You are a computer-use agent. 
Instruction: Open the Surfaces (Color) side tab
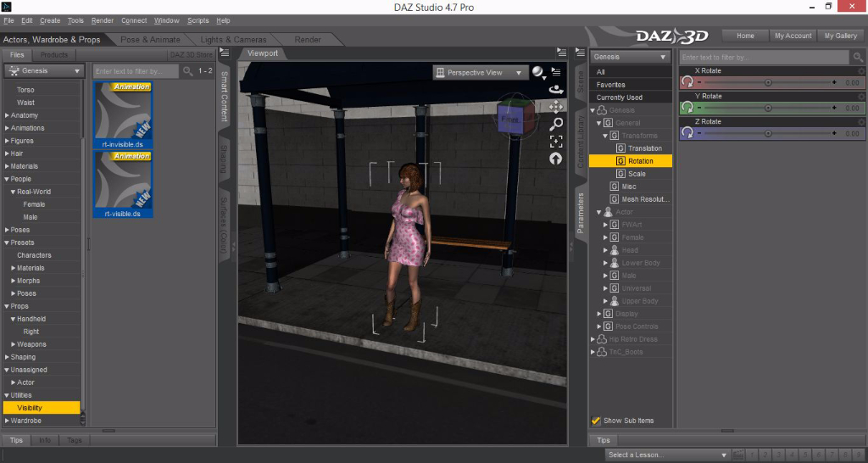[x=224, y=225]
